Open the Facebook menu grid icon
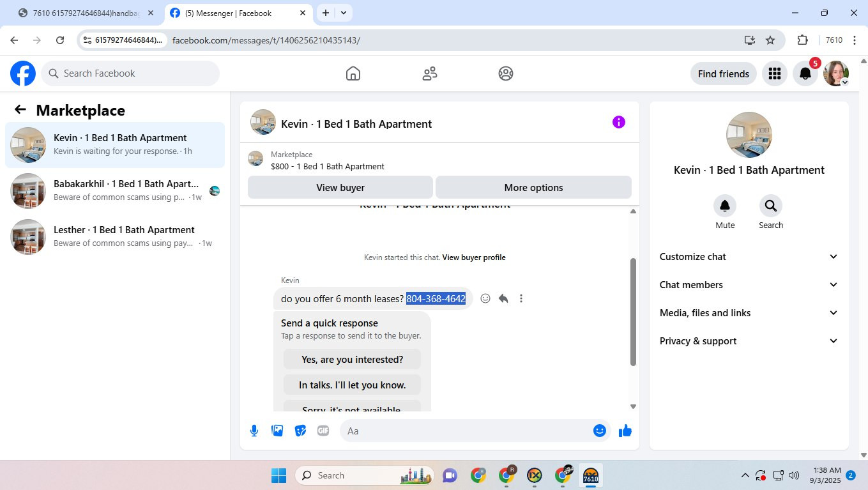 (775, 74)
